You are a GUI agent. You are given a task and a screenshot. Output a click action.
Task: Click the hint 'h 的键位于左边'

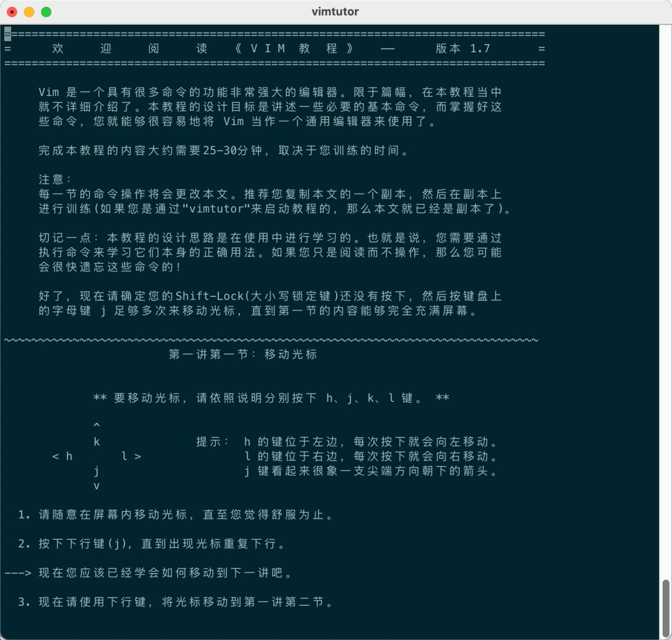(371, 442)
